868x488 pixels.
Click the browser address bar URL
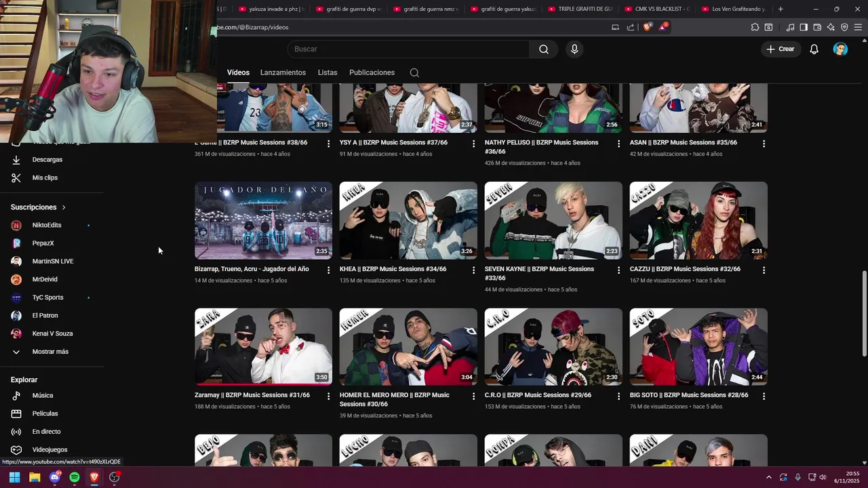pos(252,27)
